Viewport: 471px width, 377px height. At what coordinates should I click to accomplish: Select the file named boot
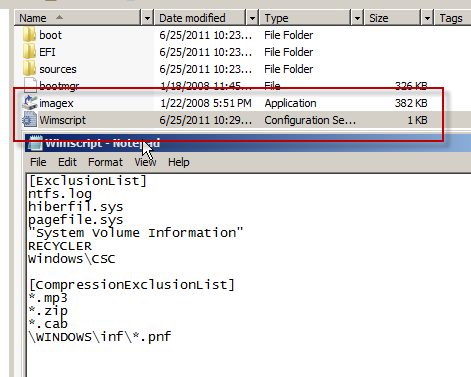click(50, 35)
